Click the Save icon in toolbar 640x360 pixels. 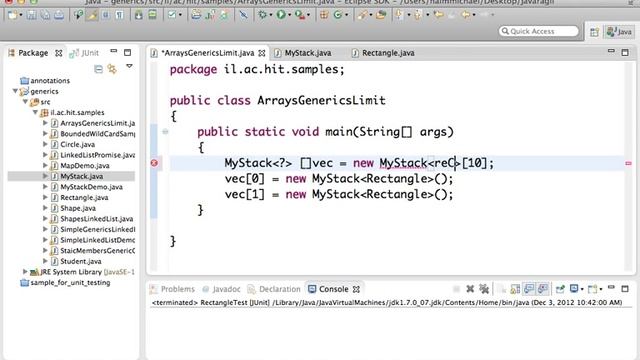point(31,15)
